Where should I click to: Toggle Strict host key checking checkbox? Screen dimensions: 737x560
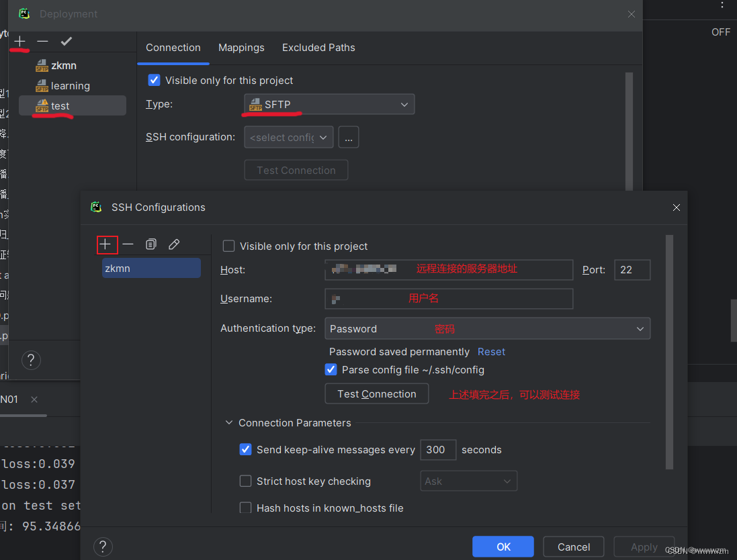pos(245,481)
